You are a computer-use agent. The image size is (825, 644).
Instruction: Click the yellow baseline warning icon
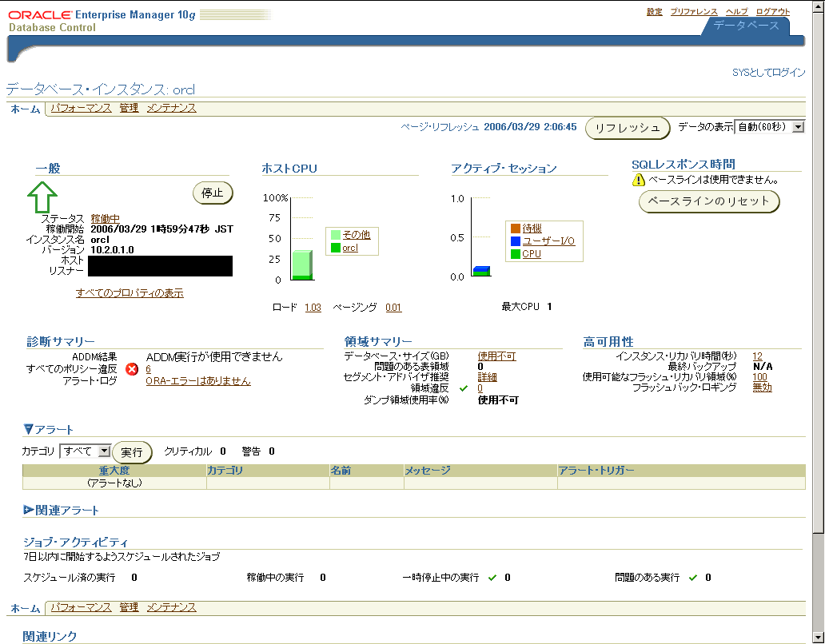click(638, 180)
